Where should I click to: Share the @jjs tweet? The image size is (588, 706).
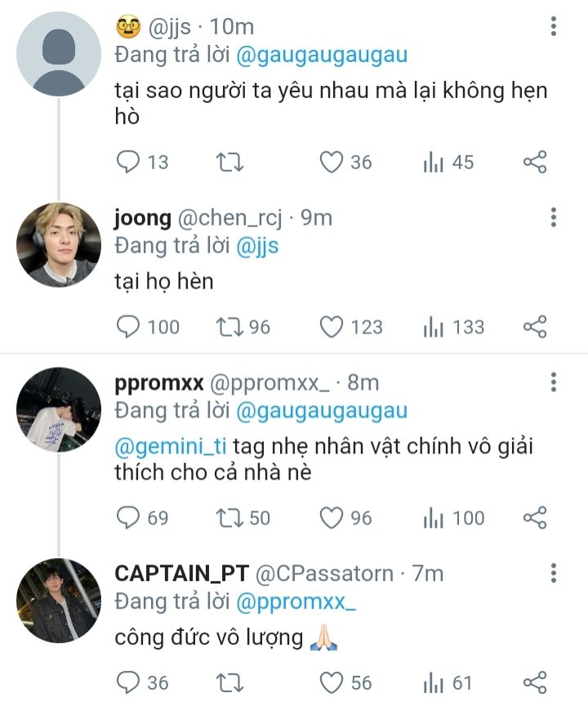click(534, 163)
